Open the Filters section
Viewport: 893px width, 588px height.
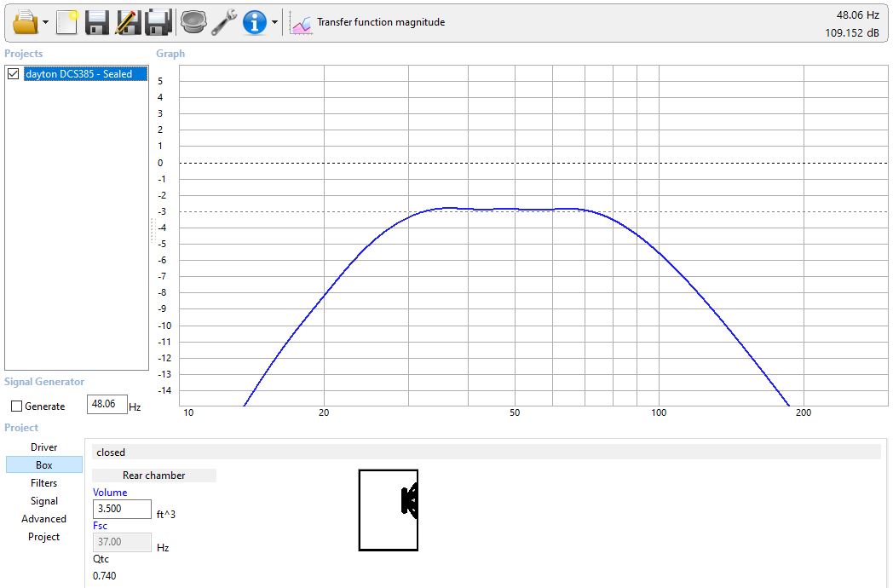(x=43, y=483)
